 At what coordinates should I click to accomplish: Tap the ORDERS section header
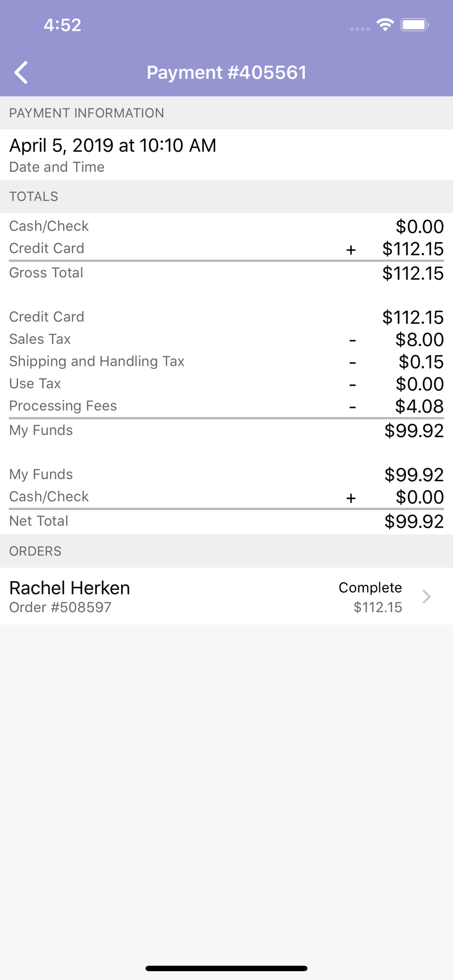[226, 551]
